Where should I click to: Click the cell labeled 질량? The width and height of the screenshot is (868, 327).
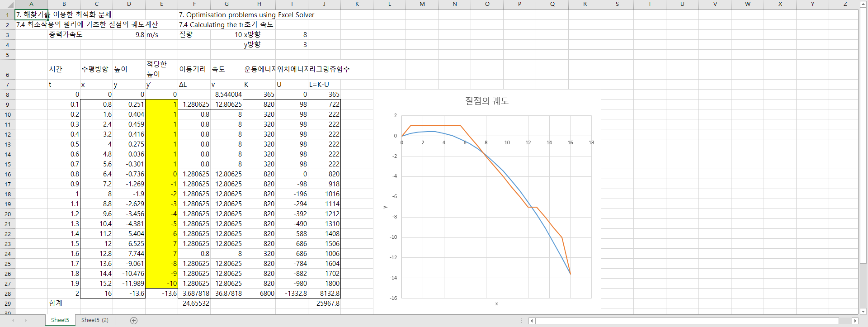coord(194,35)
